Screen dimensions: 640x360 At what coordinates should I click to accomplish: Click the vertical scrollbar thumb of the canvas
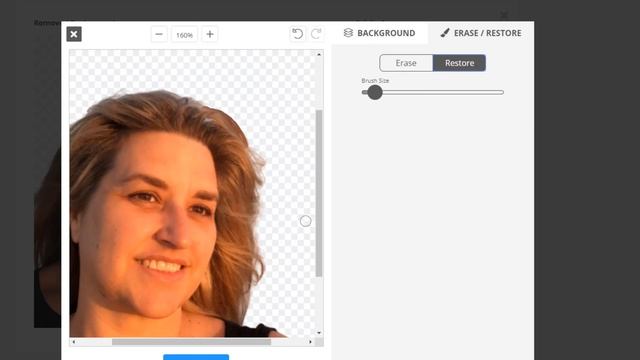click(x=319, y=193)
